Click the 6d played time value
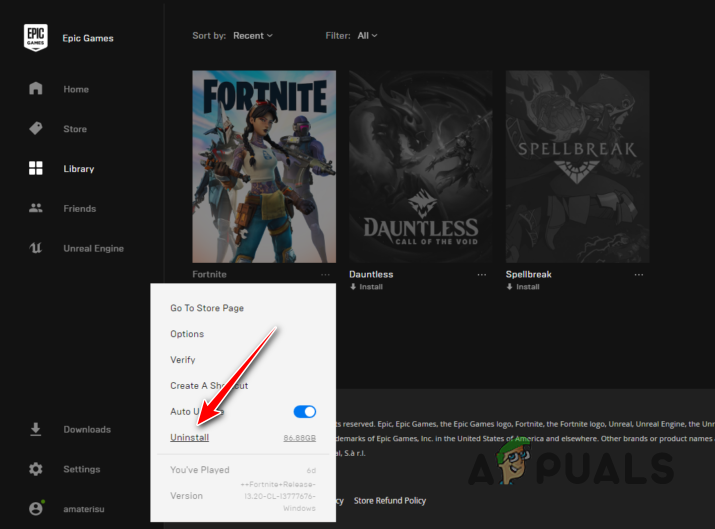 pyautogui.click(x=311, y=470)
